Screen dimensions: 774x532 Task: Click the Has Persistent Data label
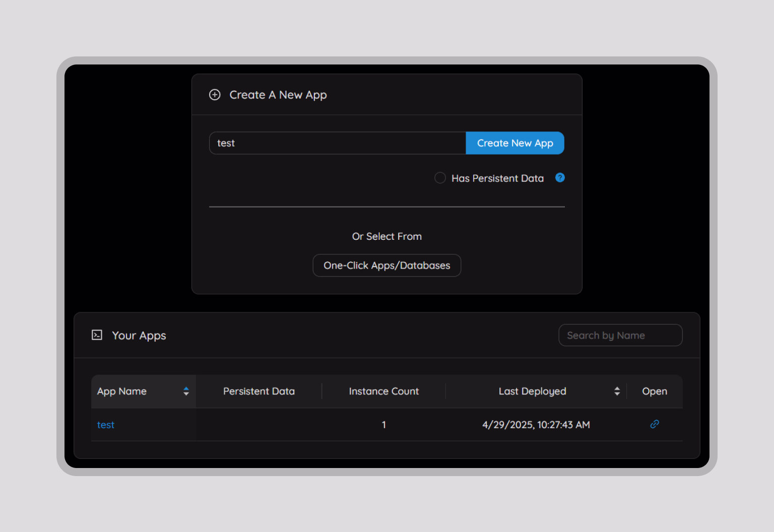498,178
